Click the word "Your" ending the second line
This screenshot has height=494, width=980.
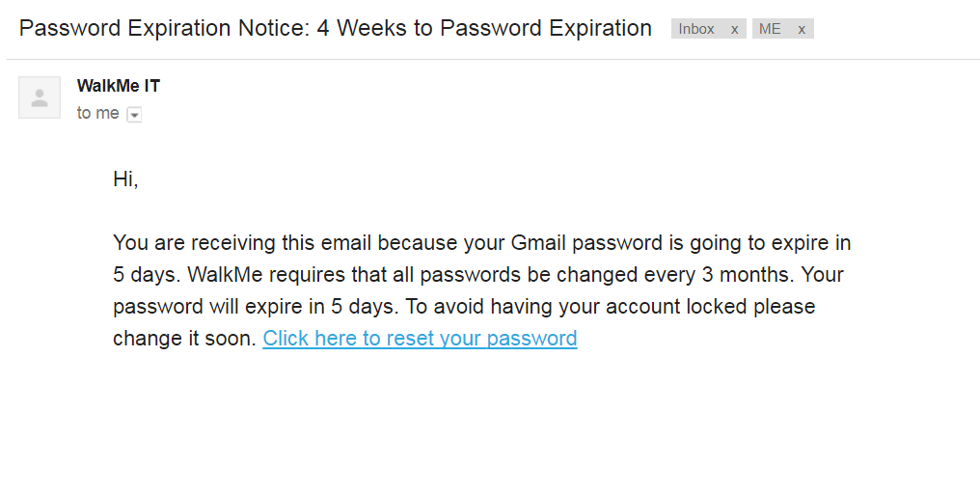coord(823,274)
